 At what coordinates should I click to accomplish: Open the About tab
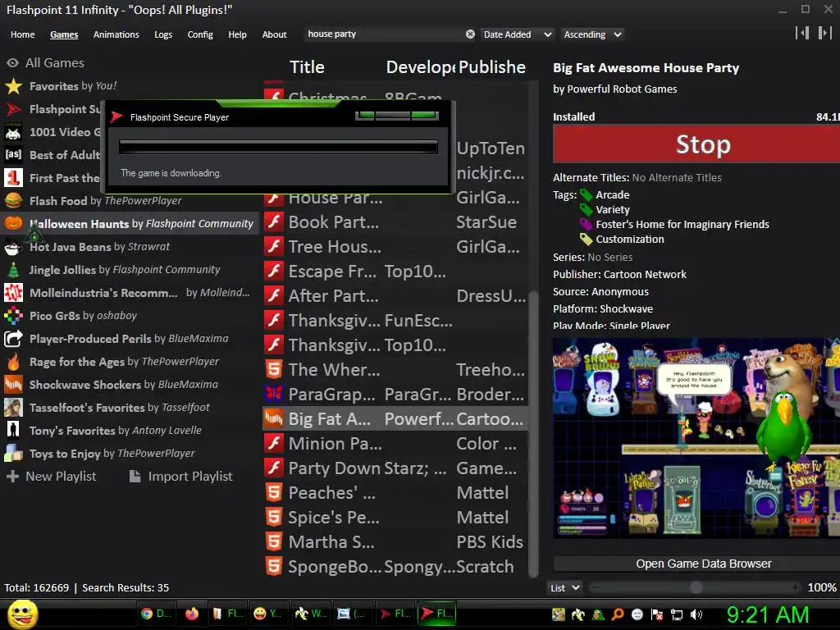[274, 34]
